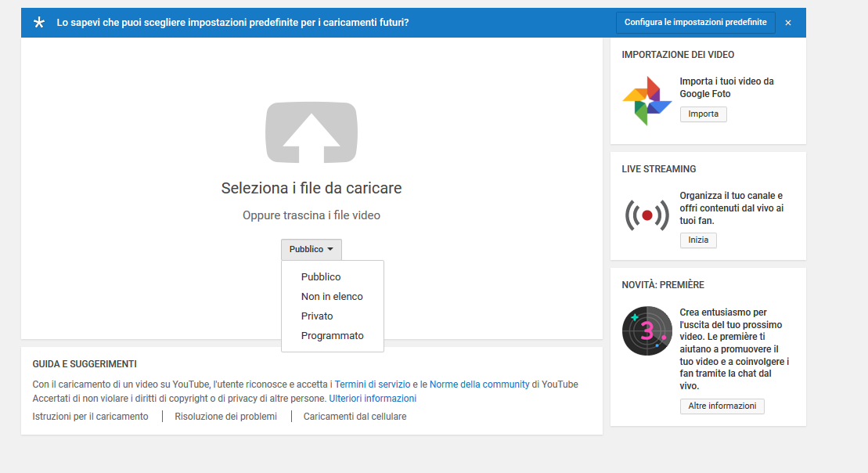Click the asterisk icon in blue banner
This screenshot has width=868, height=473.
tap(39, 23)
